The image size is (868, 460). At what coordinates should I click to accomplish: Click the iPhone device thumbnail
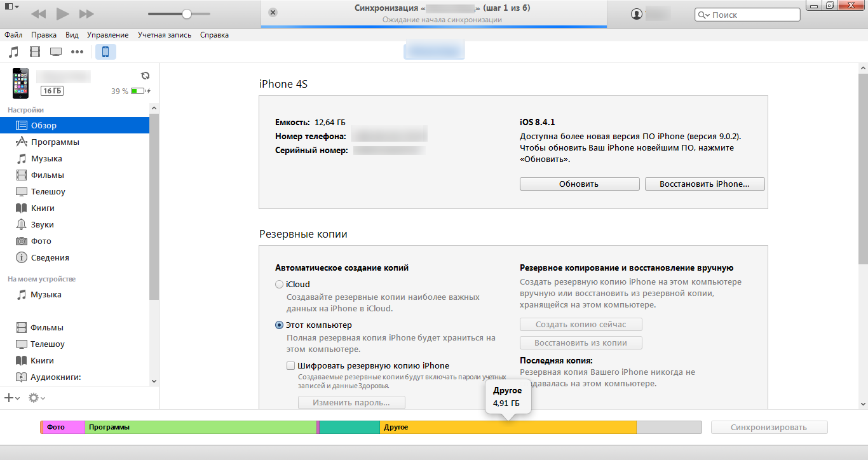(20, 83)
